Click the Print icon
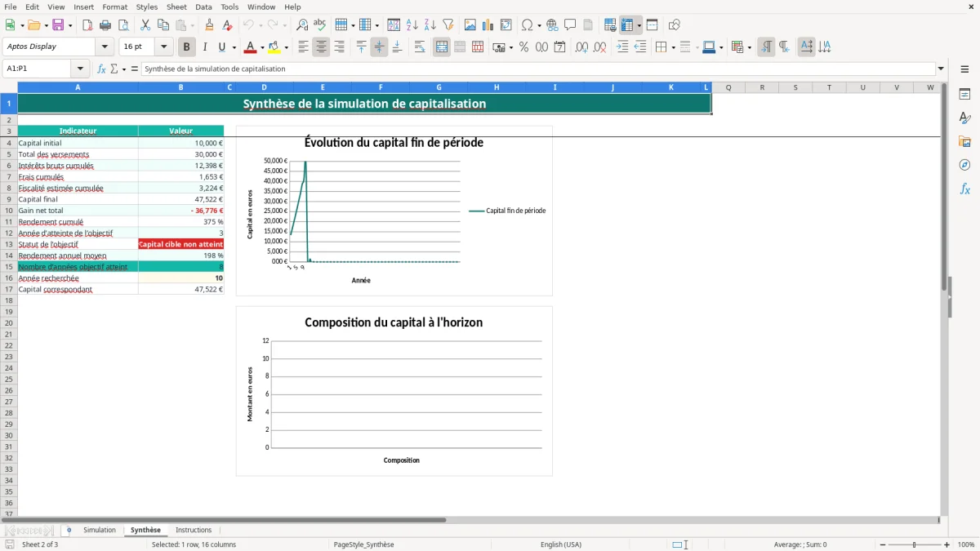Image resolution: width=980 pixels, height=551 pixels. coord(105,25)
